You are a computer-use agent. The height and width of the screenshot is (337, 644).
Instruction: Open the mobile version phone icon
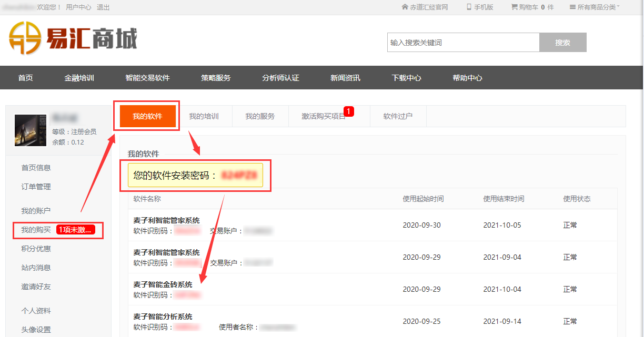(469, 7)
